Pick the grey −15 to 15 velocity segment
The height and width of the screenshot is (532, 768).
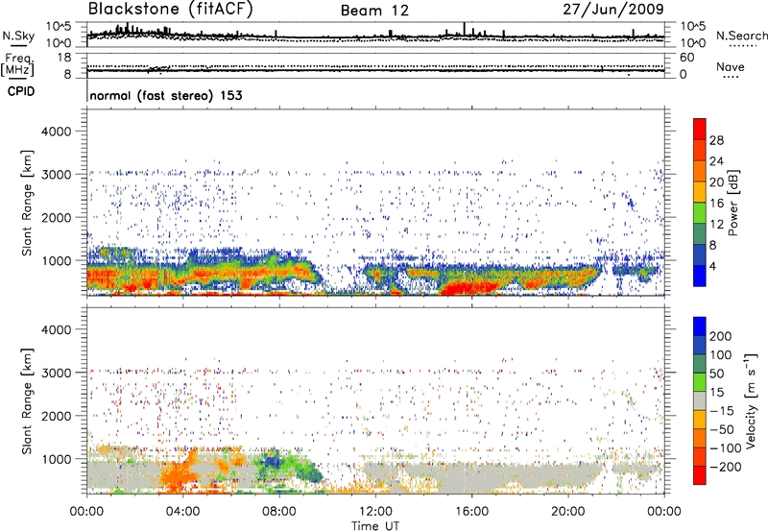click(700, 400)
